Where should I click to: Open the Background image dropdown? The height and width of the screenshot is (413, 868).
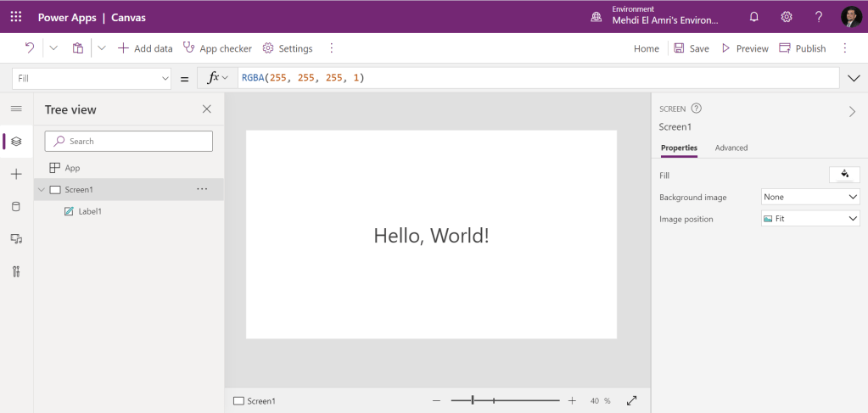point(810,197)
